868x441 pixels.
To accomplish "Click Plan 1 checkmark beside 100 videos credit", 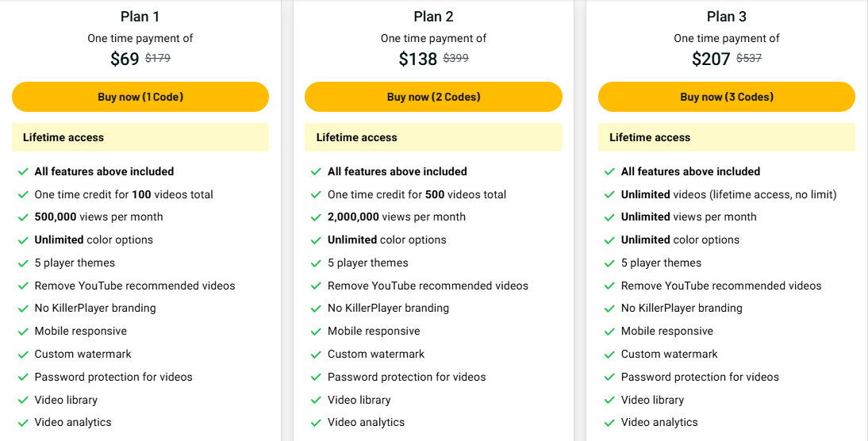I will tap(23, 195).
